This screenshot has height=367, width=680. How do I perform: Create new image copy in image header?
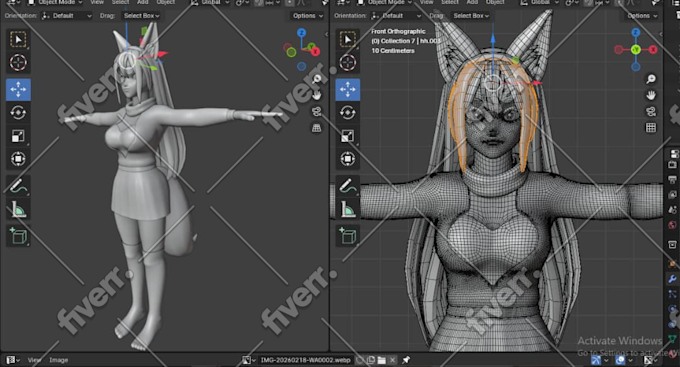(x=371, y=360)
